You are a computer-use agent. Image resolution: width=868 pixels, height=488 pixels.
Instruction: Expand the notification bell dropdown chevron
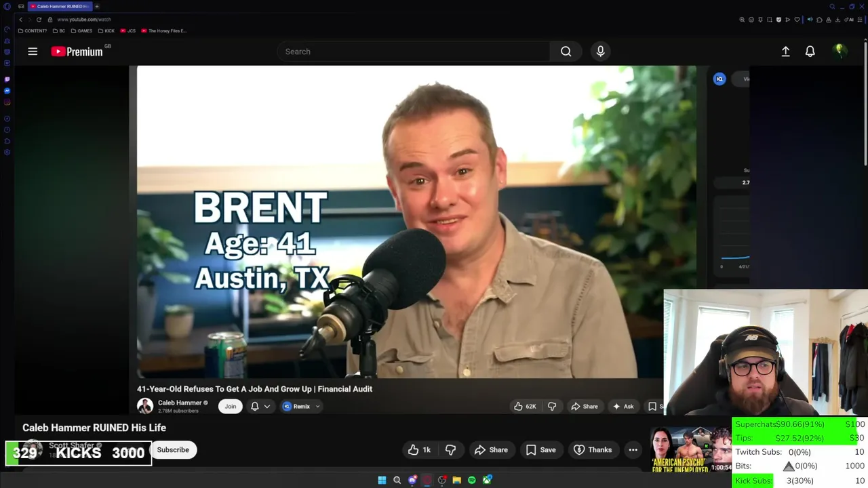point(267,407)
